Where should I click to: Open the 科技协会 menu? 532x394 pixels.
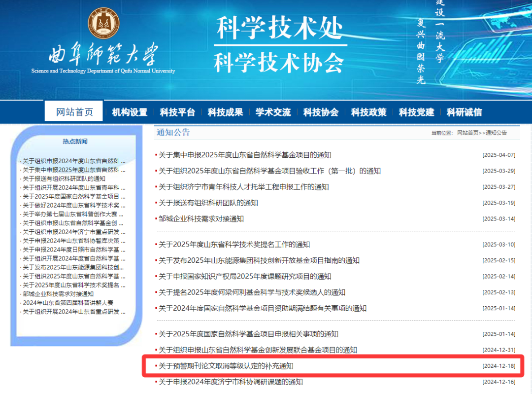coord(321,112)
